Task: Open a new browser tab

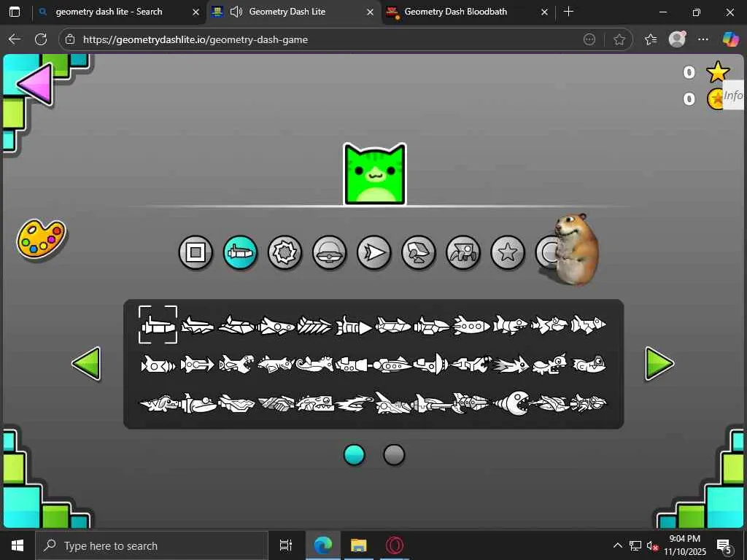Action: (x=568, y=12)
